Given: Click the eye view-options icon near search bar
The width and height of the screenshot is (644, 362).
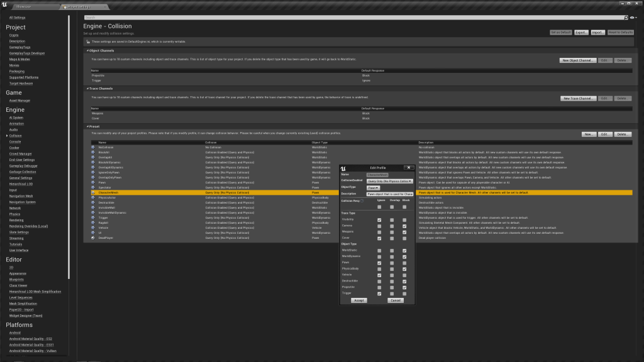Looking at the screenshot, I should pos(631,18).
